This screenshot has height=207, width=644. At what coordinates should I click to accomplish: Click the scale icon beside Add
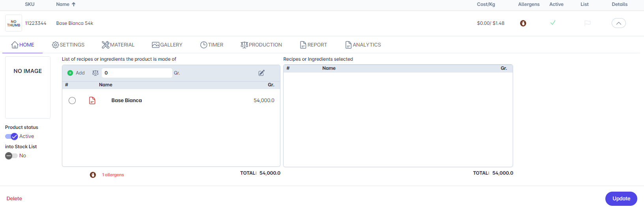coord(95,73)
